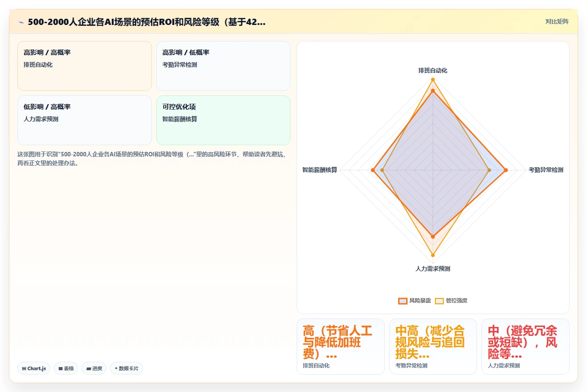Click the 表格 tag chip
This screenshot has width=587, height=392.
pos(66,368)
